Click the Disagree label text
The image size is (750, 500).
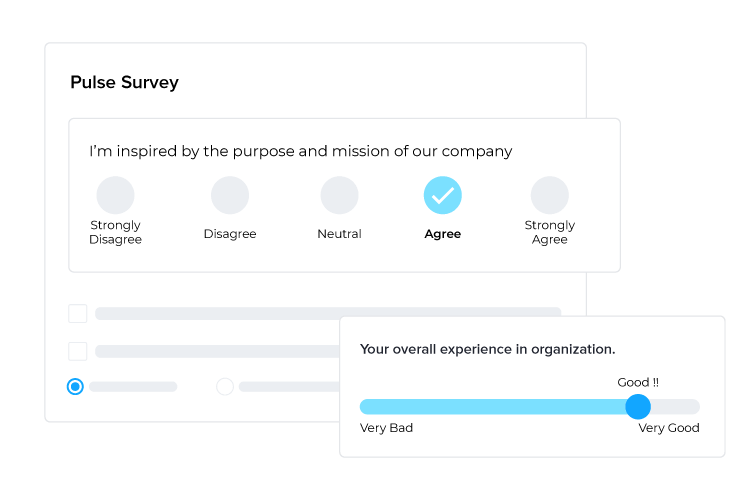click(x=230, y=234)
